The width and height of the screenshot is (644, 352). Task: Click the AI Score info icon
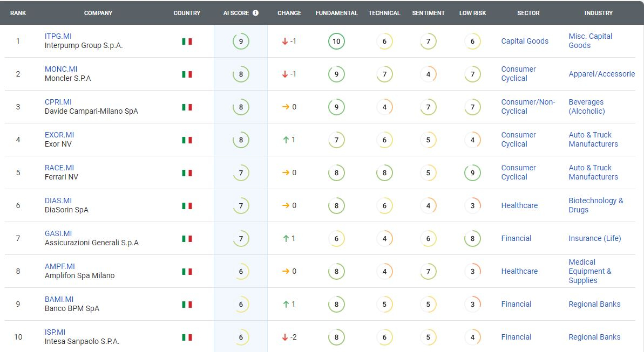pyautogui.click(x=255, y=13)
